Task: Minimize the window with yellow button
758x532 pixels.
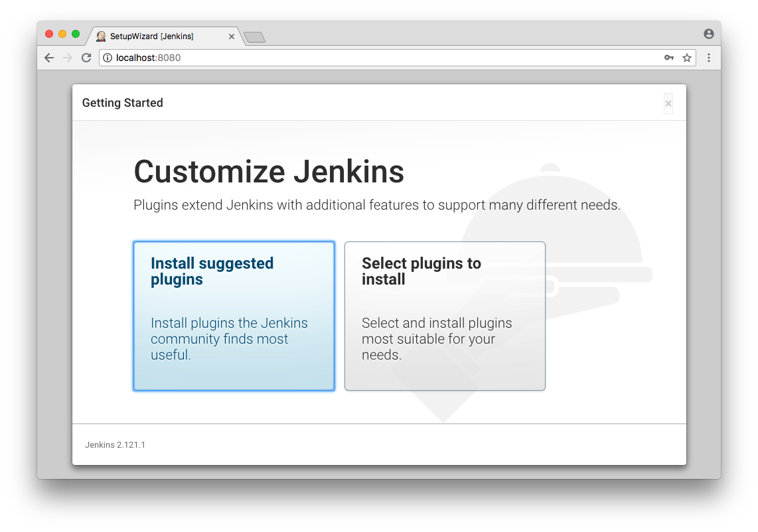Action: pos(62,34)
